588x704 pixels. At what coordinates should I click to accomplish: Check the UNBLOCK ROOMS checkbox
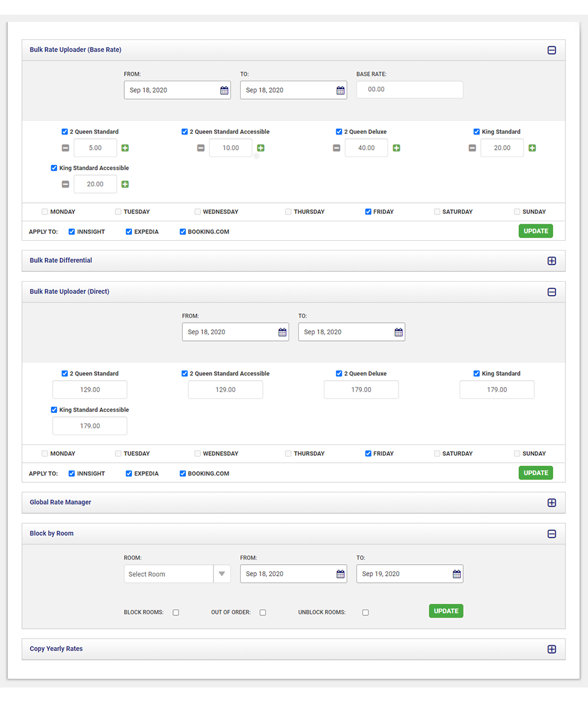pos(366,612)
